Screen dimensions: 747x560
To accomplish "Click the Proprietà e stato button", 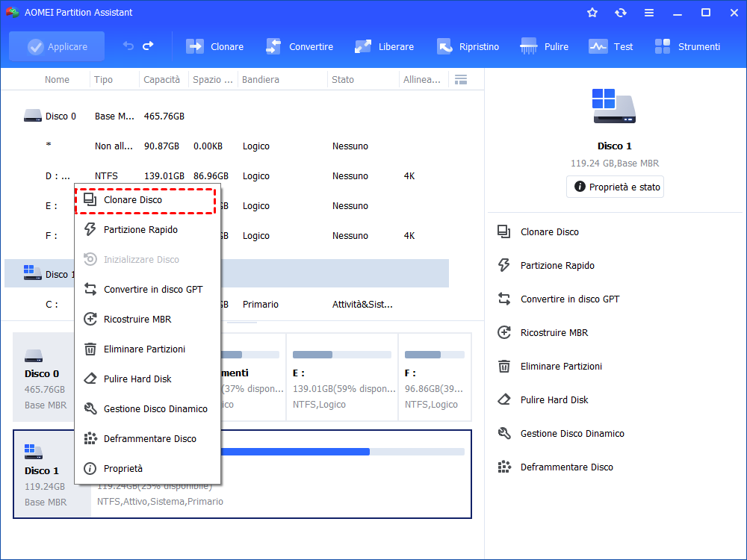I will pos(615,187).
